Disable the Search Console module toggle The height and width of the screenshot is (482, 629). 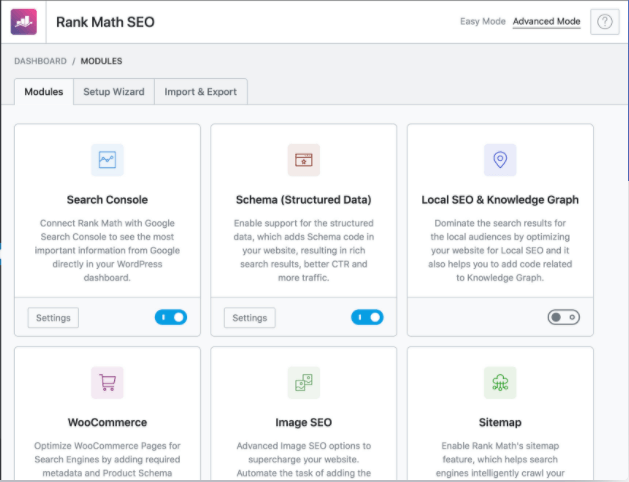(x=171, y=317)
